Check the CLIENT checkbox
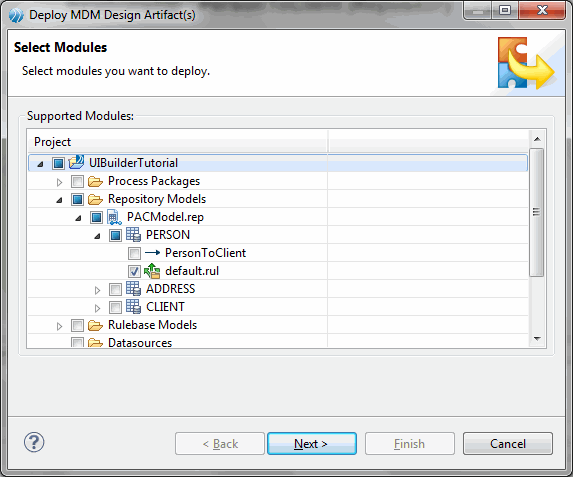Viewport: 573px width, 477px height. pos(115,307)
